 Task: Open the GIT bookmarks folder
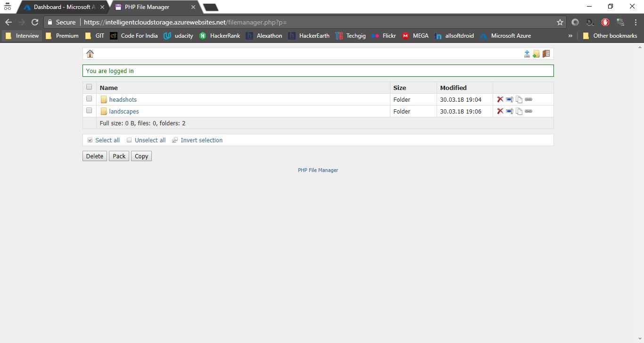(x=94, y=36)
